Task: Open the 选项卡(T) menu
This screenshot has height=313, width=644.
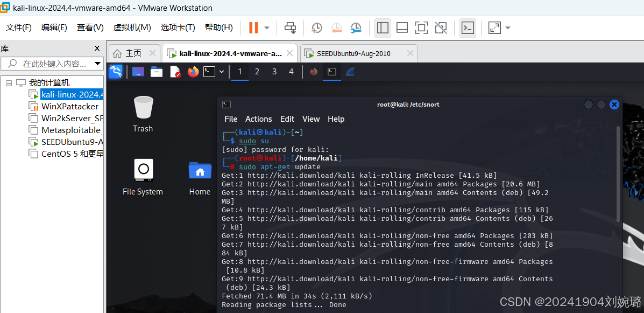Action: coord(178,27)
